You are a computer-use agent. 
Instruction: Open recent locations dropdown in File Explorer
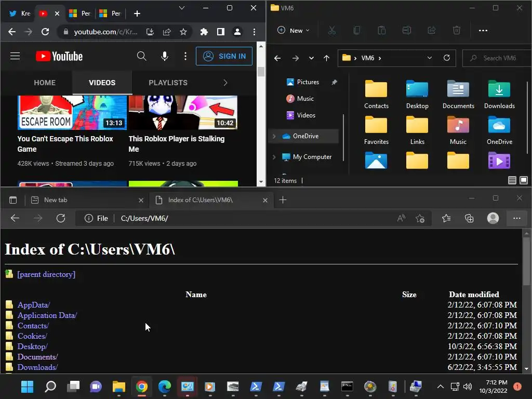coord(311,58)
